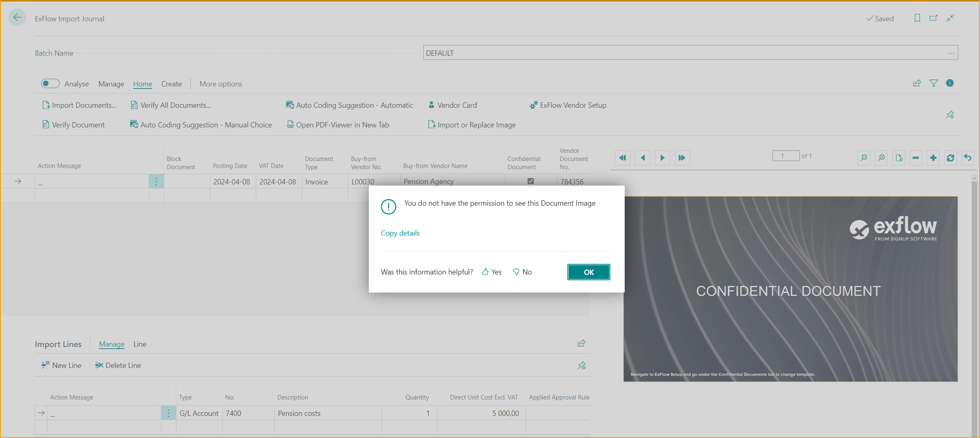Open the filter pane icon

pyautogui.click(x=934, y=83)
